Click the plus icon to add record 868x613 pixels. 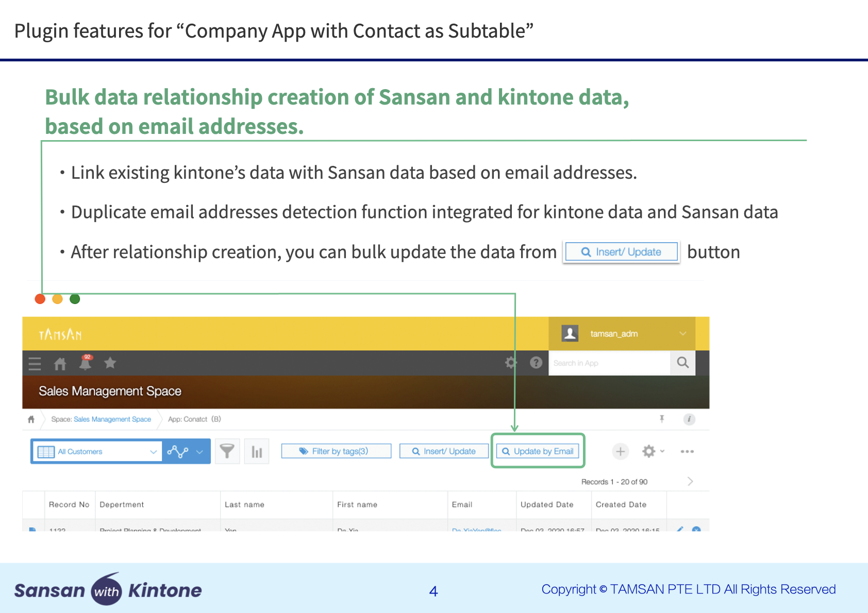tap(620, 452)
